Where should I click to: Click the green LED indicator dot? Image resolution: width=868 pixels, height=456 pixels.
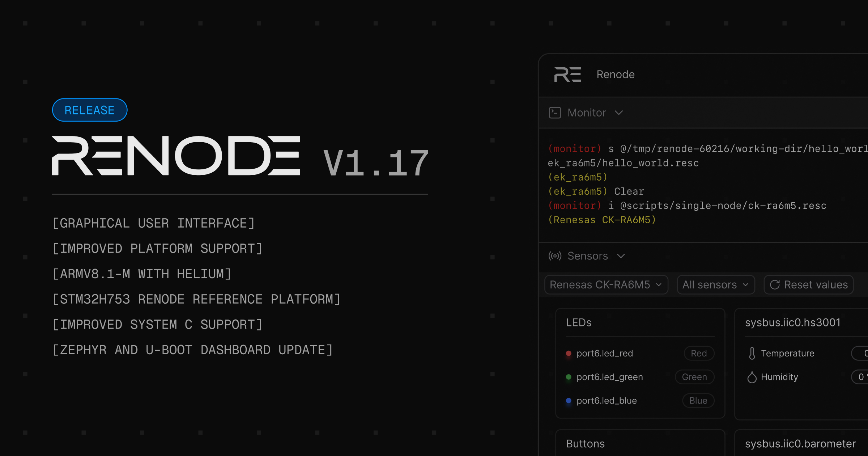[569, 377]
